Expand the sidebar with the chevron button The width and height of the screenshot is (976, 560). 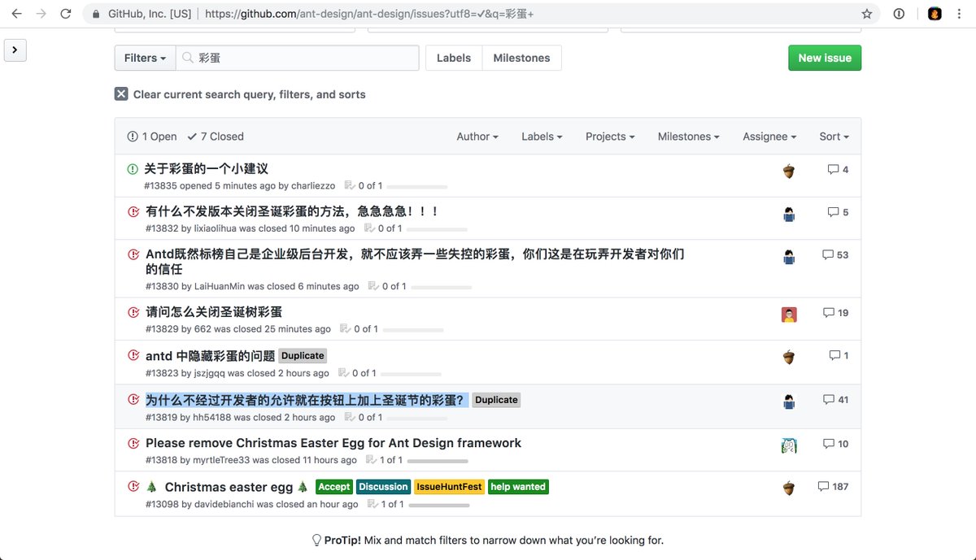[x=15, y=50]
